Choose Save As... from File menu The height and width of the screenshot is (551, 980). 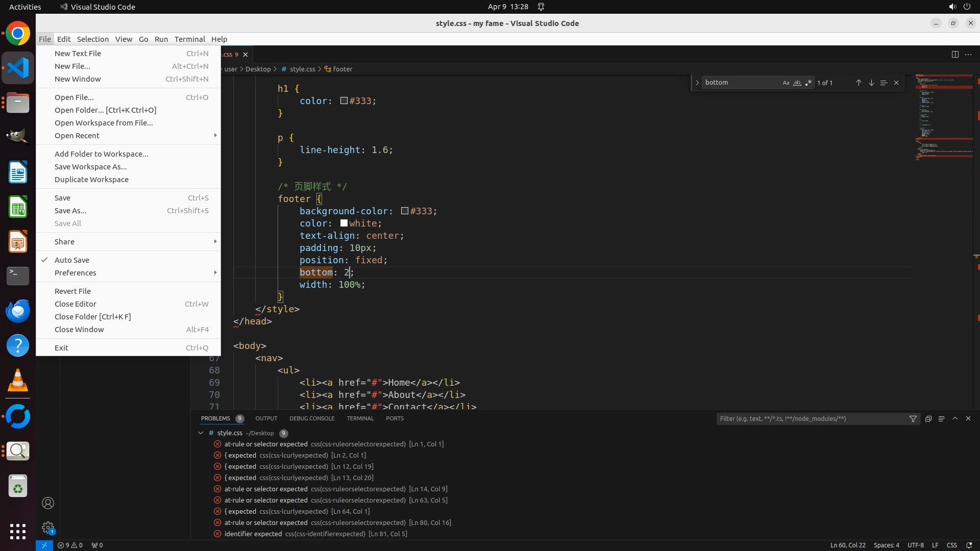click(x=70, y=211)
